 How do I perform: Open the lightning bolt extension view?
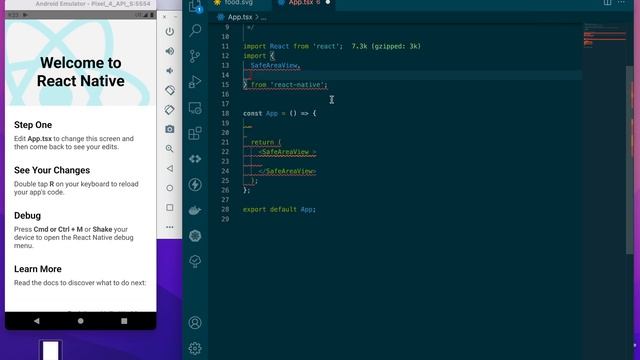click(195, 184)
